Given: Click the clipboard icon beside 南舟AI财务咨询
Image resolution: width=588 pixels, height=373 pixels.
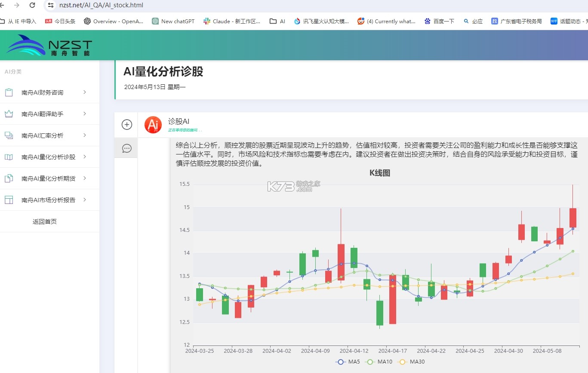Looking at the screenshot, I should pos(9,92).
